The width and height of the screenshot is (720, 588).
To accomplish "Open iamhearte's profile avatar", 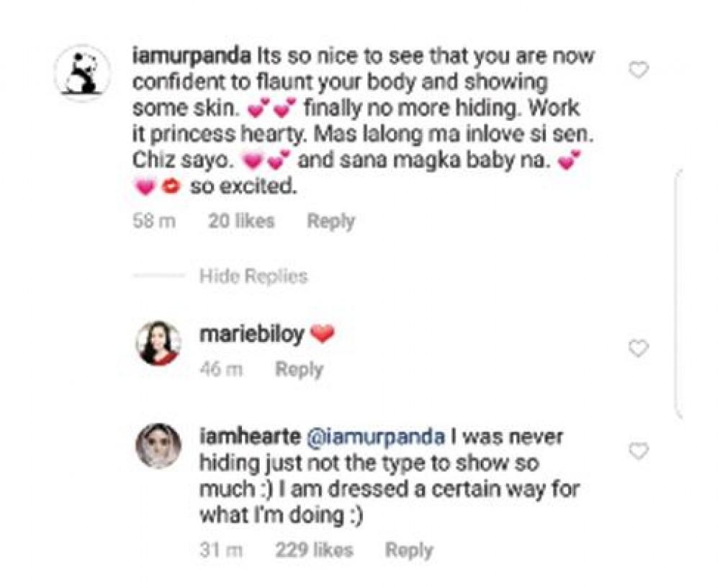I will tap(158, 445).
